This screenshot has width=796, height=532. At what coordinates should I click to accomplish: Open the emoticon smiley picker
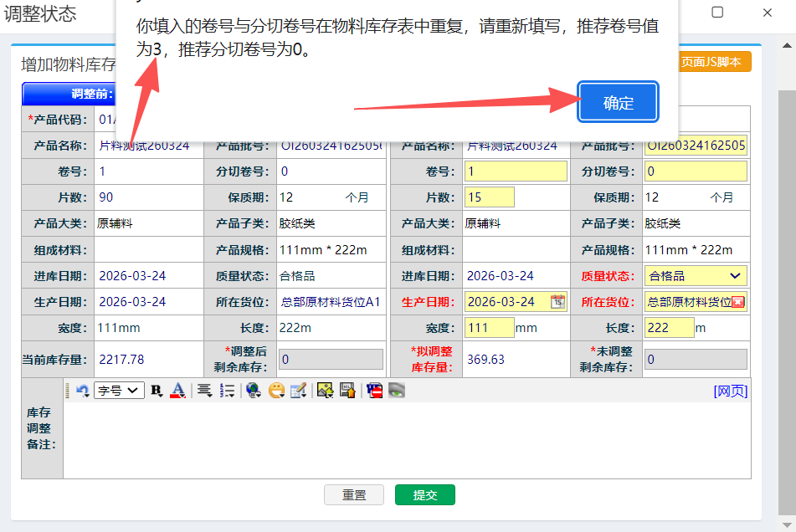pos(276,391)
